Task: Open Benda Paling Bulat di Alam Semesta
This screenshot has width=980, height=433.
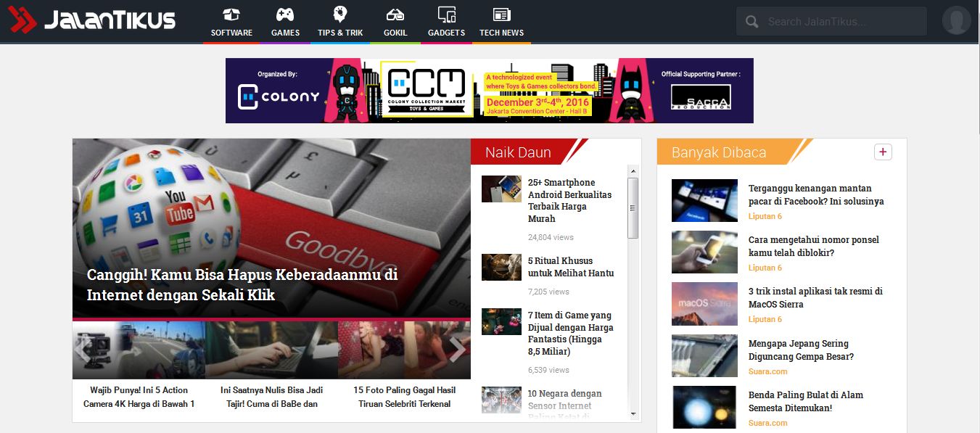Action: coord(805,401)
